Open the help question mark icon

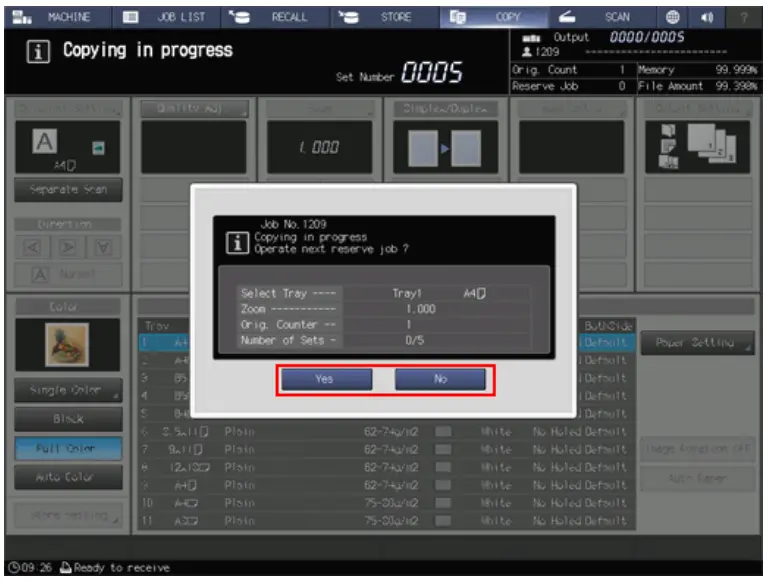coord(744,17)
